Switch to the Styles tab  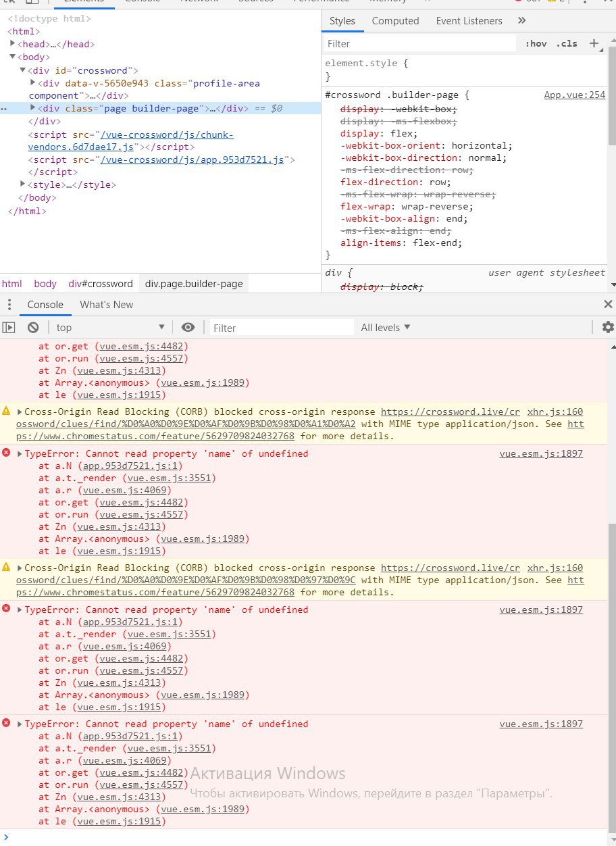click(x=342, y=21)
